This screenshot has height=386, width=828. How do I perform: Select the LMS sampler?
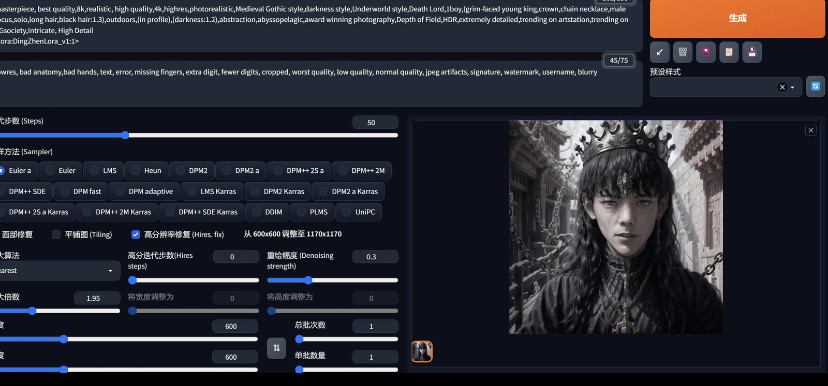pyautogui.click(x=103, y=171)
